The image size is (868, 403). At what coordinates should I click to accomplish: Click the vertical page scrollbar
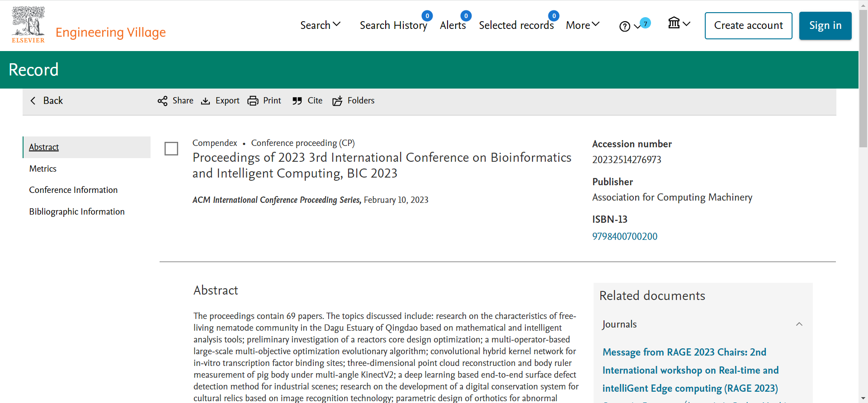coord(863,79)
